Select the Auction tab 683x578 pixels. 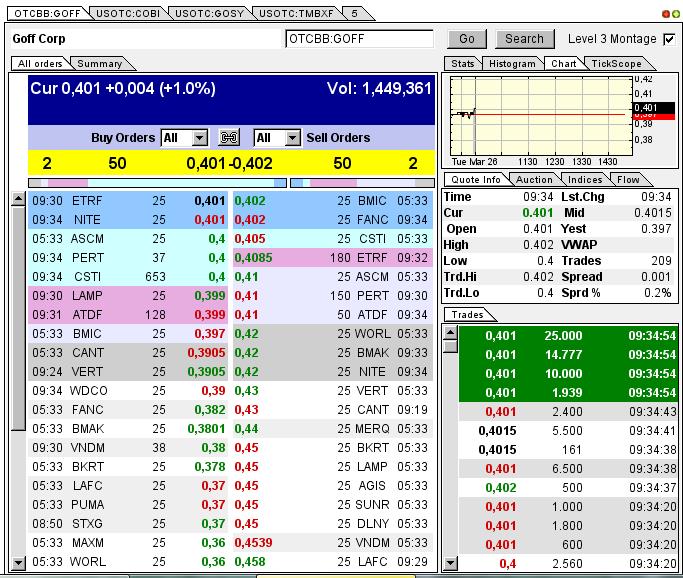tap(534, 179)
